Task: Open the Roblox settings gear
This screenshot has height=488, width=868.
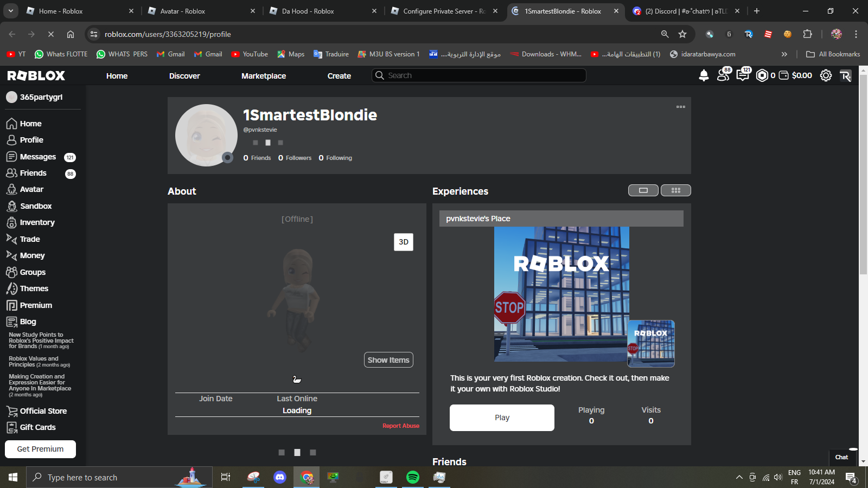Action: (826, 75)
